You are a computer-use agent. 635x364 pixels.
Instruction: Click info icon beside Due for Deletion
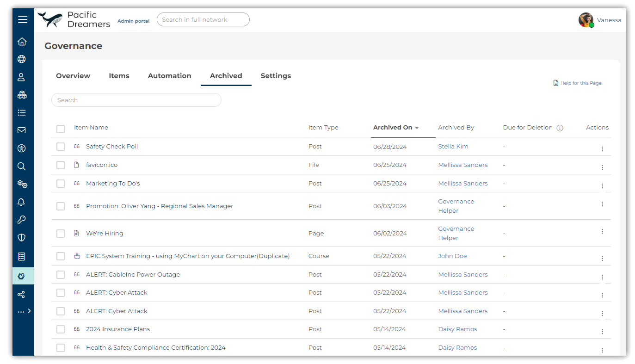[560, 128]
